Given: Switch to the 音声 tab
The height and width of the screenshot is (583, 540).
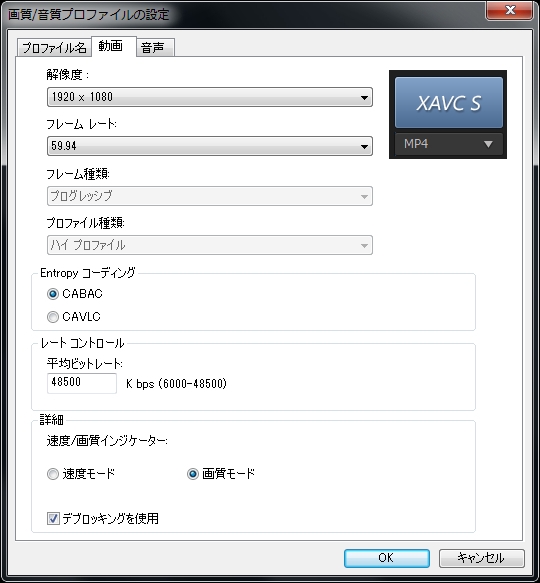Looking at the screenshot, I should coord(155,48).
